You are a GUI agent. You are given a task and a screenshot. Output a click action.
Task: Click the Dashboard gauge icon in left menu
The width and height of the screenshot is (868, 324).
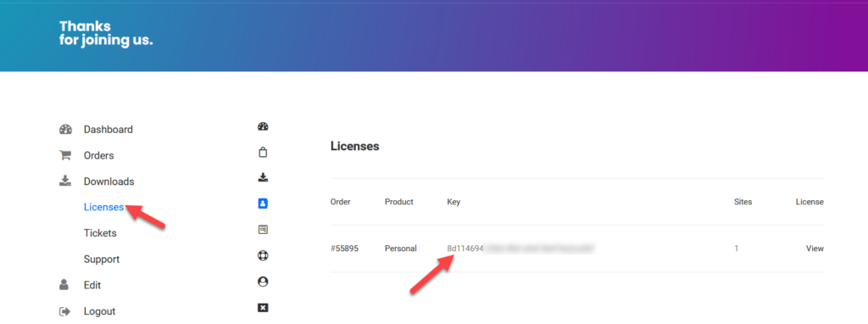point(65,130)
